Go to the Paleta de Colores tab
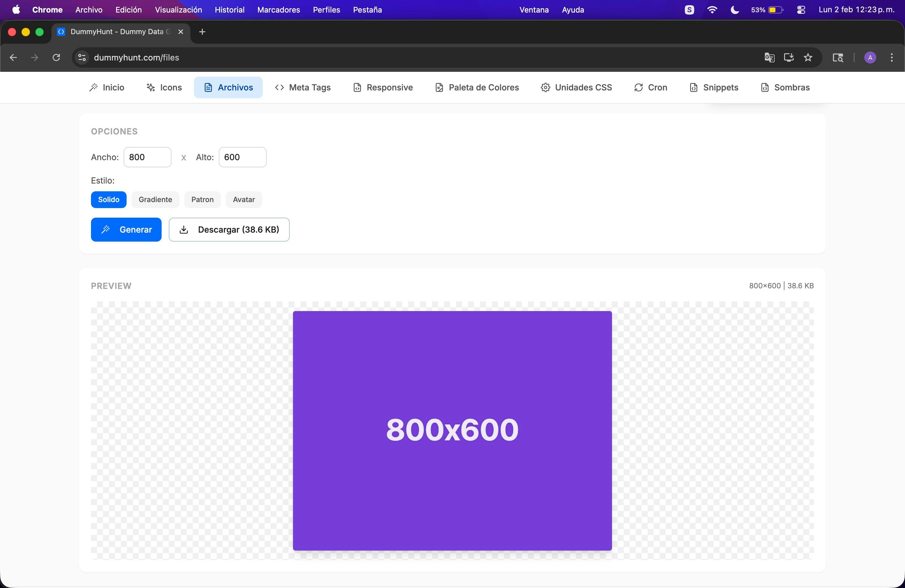 pos(477,87)
